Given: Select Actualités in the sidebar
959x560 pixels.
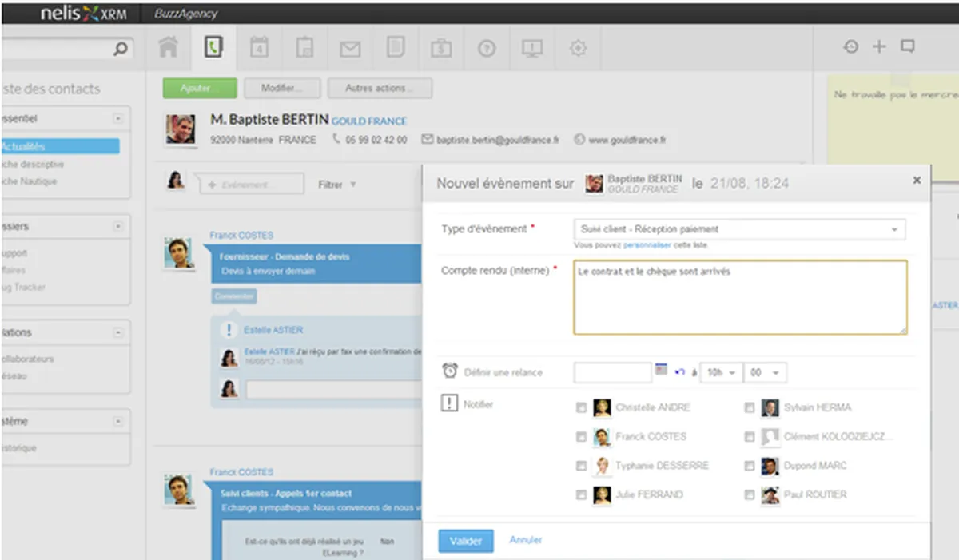Looking at the screenshot, I should coord(60,146).
